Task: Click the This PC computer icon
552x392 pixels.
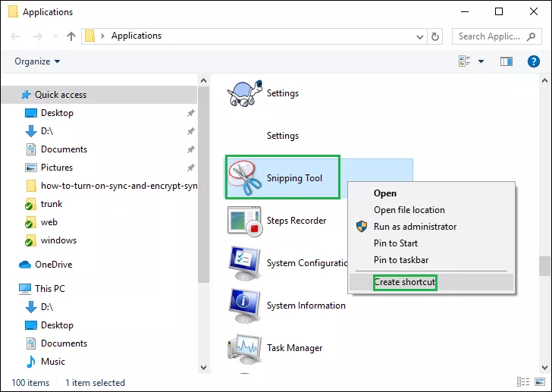Action: coord(25,289)
